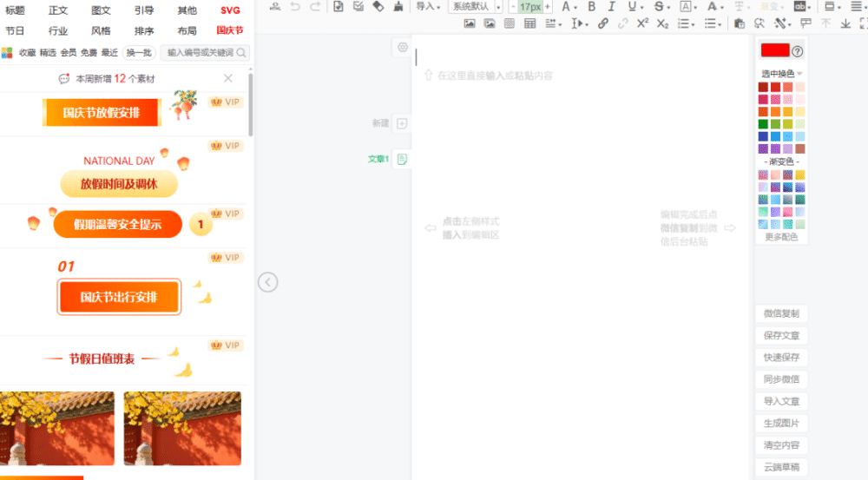Select the eraser clear-format tool
This screenshot has width=868, height=480.
[378, 7]
